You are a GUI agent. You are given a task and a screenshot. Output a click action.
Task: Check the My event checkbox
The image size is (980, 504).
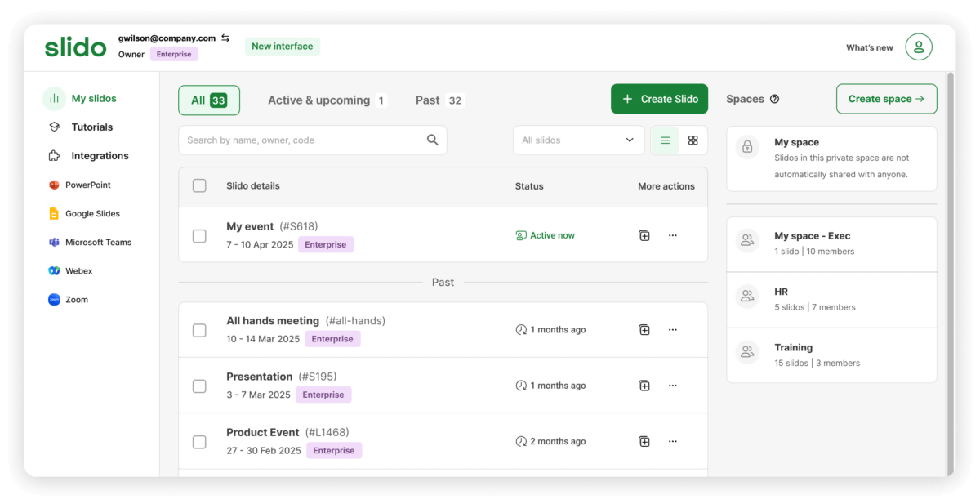point(199,236)
